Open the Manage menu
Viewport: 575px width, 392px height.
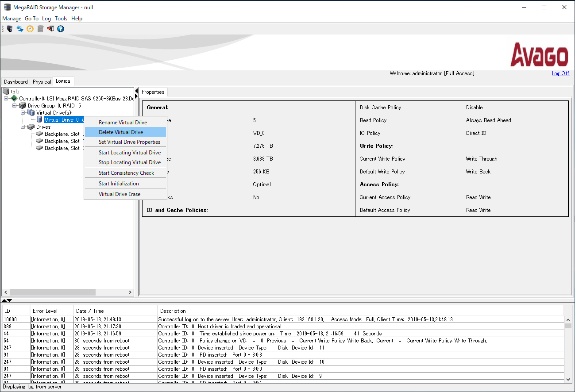(x=12, y=19)
